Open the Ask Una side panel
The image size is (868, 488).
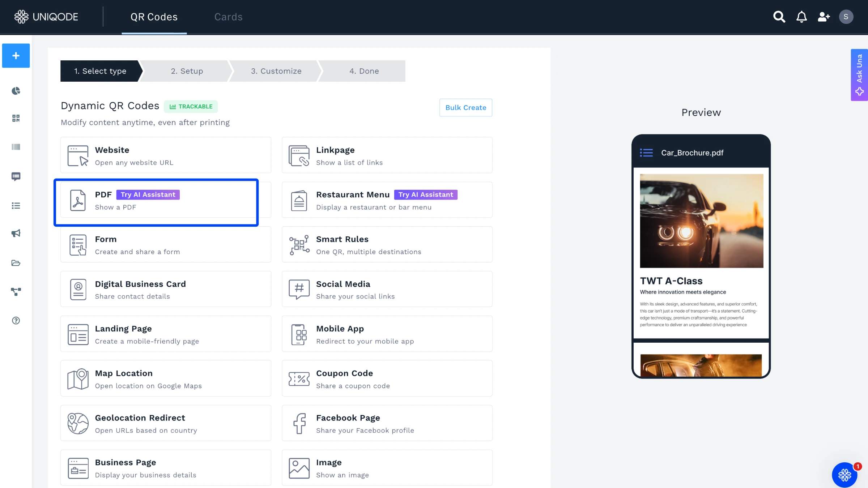click(x=859, y=75)
